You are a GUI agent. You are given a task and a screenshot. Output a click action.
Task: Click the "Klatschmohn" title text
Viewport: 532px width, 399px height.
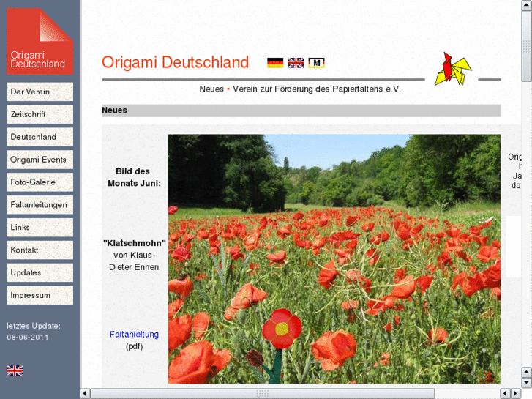pyautogui.click(x=135, y=243)
